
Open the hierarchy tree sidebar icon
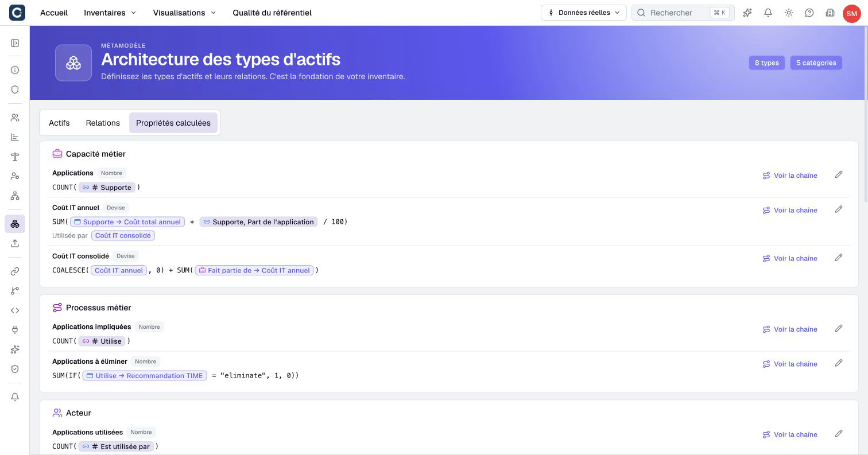coord(15,196)
